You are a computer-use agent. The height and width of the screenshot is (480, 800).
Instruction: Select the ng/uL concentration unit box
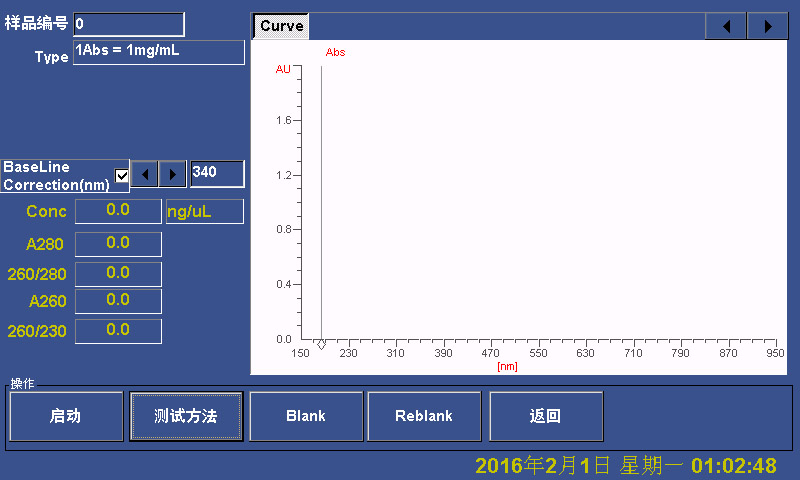tap(204, 211)
